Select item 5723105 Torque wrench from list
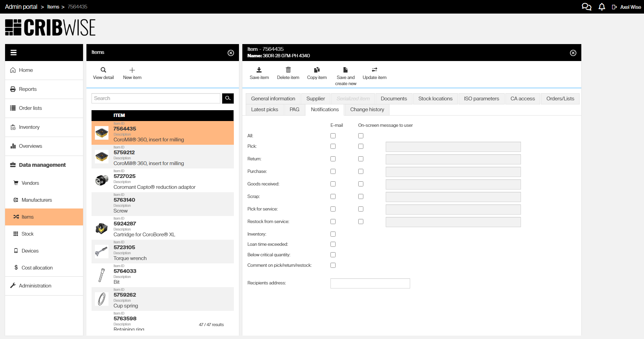Viewport: 644px width, 339px height. [x=162, y=252]
